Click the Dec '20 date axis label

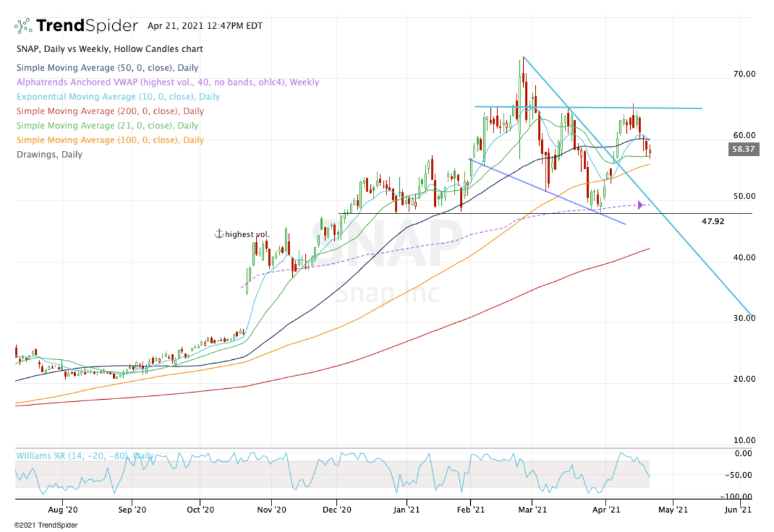[x=338, y=509]
